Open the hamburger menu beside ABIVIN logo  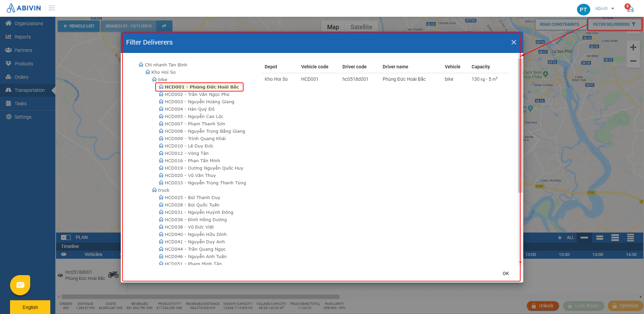coord(52,8)
